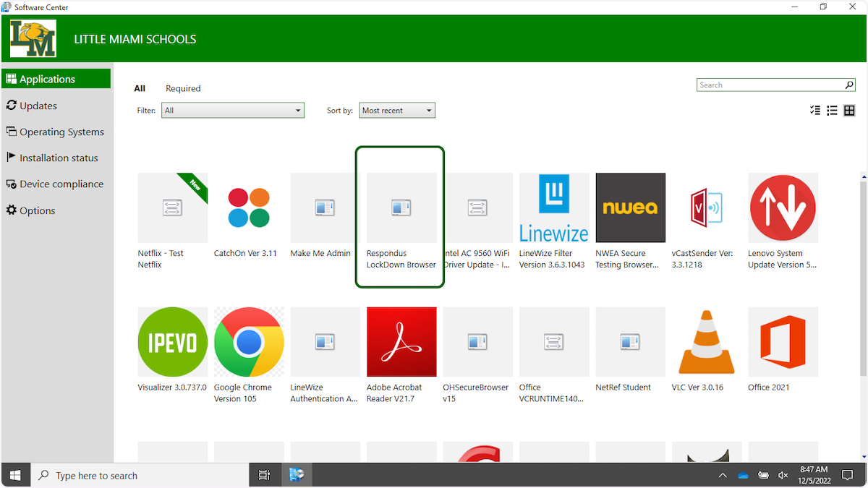Open the LineWize Filter application icon
This screenshot has width=868, height=488.
click(x=554, y=208)
